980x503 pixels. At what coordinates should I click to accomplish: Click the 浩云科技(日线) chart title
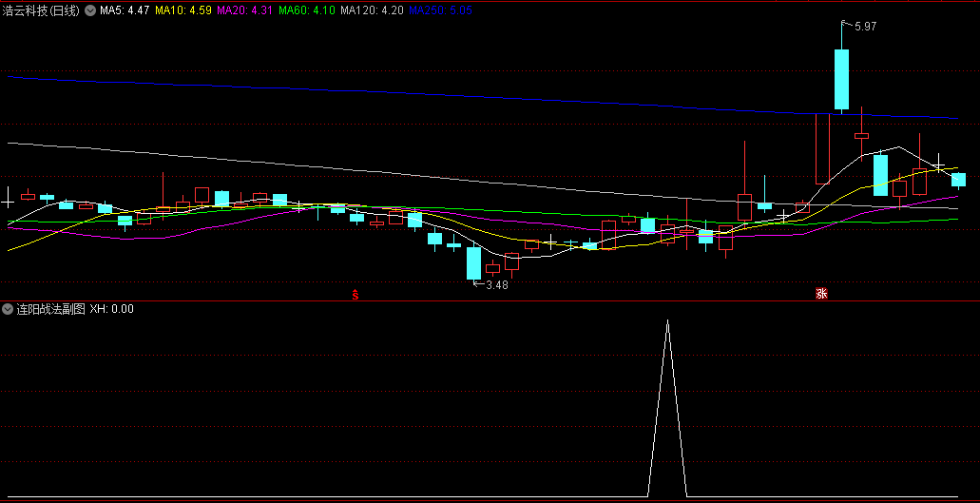(x=41, y=10)
